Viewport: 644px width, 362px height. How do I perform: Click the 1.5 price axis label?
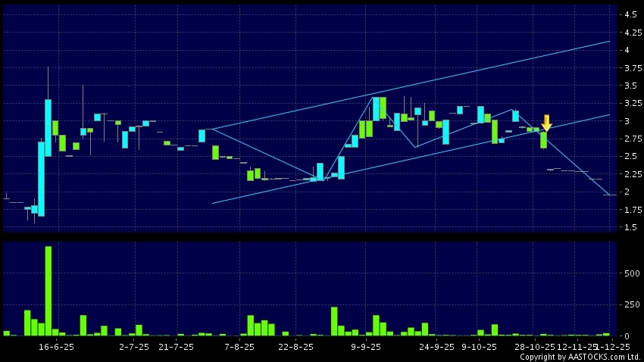point(630,228)
